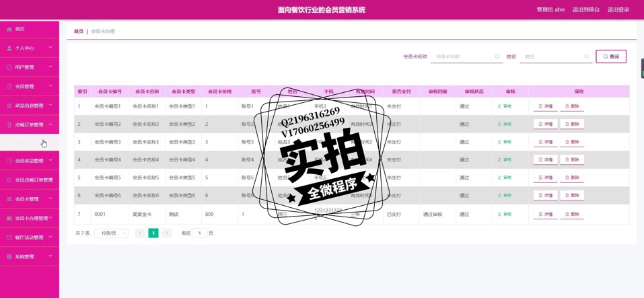
Task: Click the 查询 search button
Action: pos(610,57)
